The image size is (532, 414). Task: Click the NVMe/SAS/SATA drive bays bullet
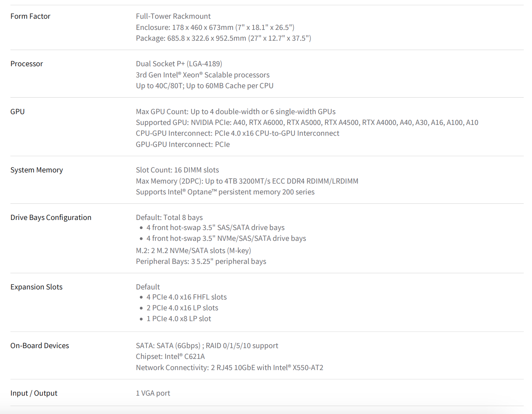(x=226, y=238)
